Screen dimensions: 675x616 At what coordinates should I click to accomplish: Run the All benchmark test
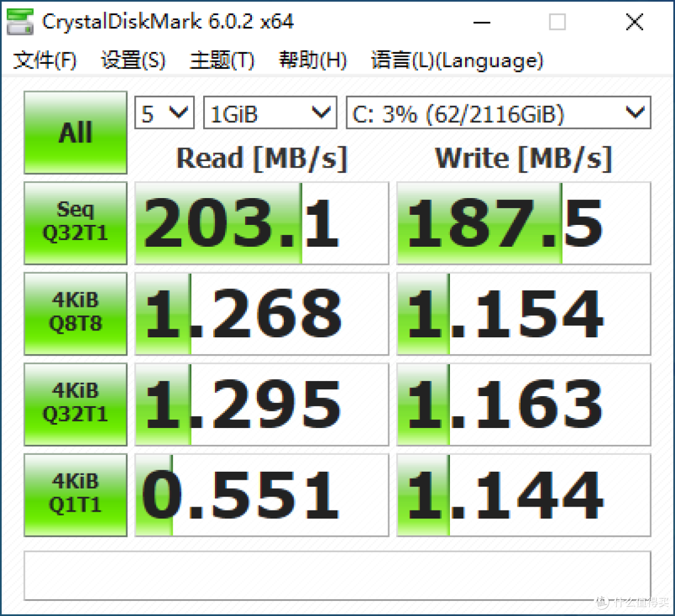click(75, 132)
